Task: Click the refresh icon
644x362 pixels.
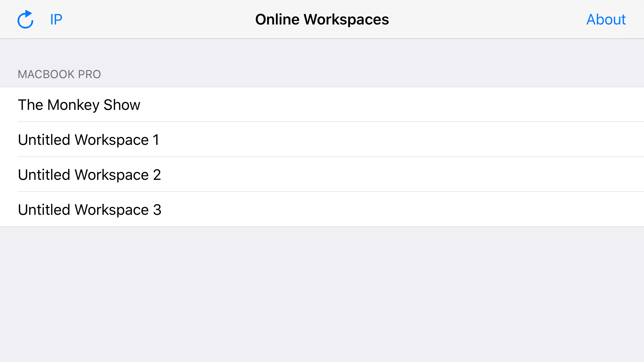Action: click(26, 20)
